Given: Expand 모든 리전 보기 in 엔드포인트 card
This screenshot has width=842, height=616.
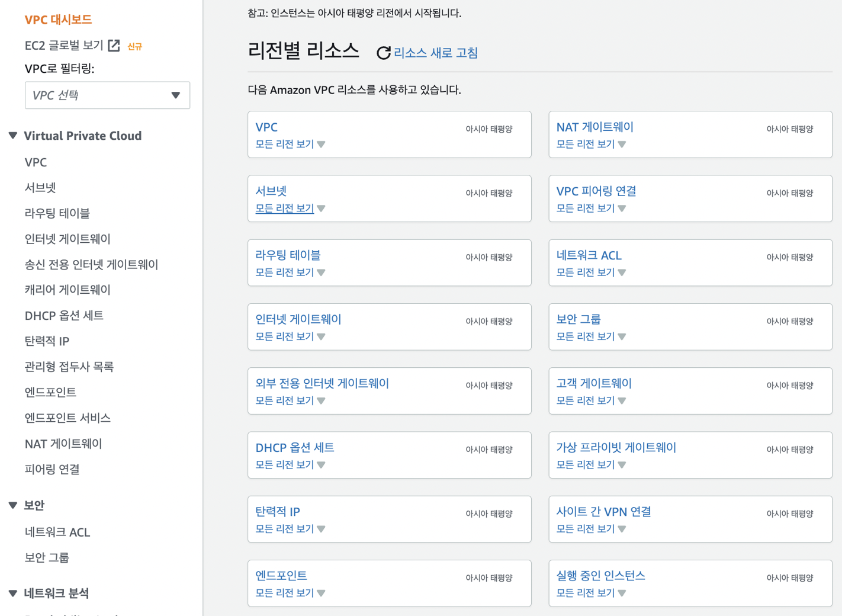Looking at the screenshot, I should tap(290, 593).
